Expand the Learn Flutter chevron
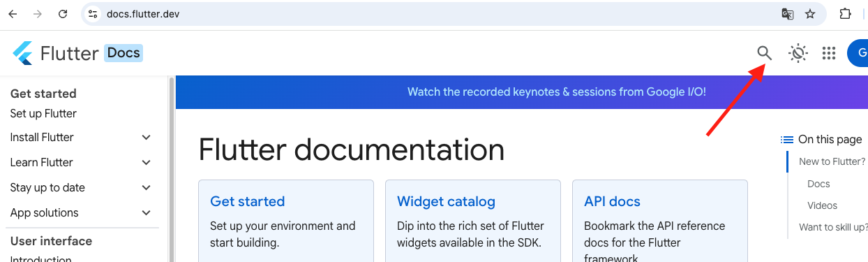This screenshot has height=262, width=868. coord(146,163)
